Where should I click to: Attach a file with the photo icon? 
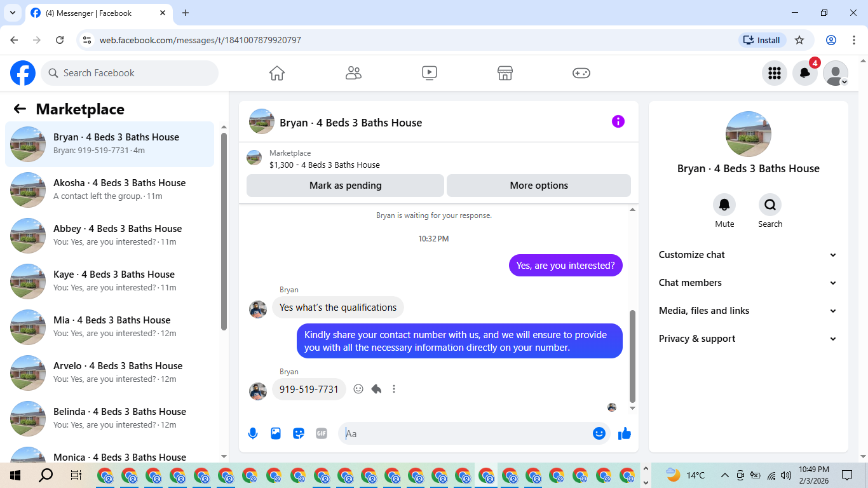tap(276, 433)
